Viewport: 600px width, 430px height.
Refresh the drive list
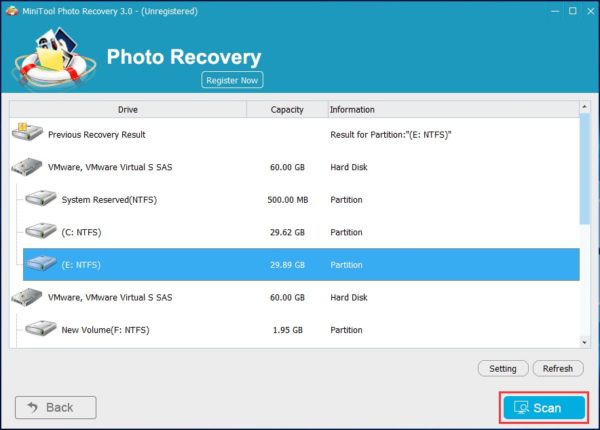tap(558, 368)
